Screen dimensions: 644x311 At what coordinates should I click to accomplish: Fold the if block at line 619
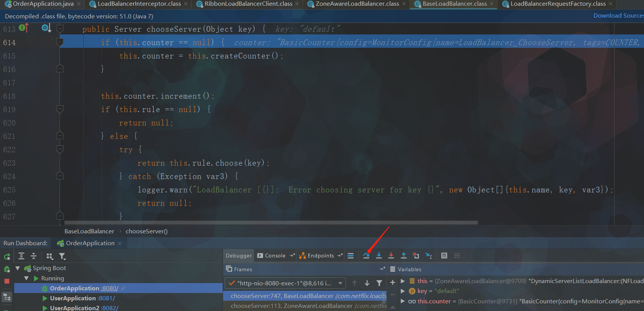click(60, 109)
